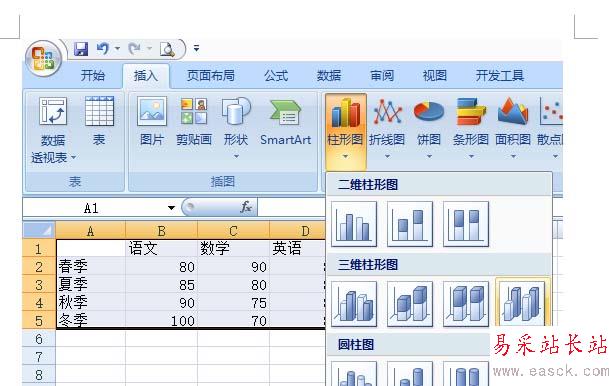The height and width of the screenshot is (386, 610).
Task: Open the 散点图 scatter chart menu
Action: click(549, 128)
